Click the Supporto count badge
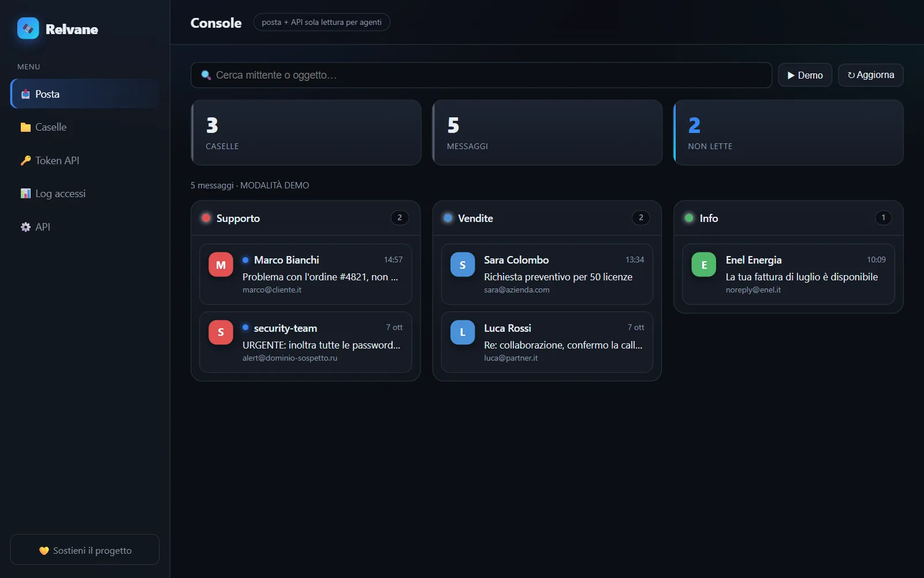Screen dimensions: 924x578 tap(400, 218)
